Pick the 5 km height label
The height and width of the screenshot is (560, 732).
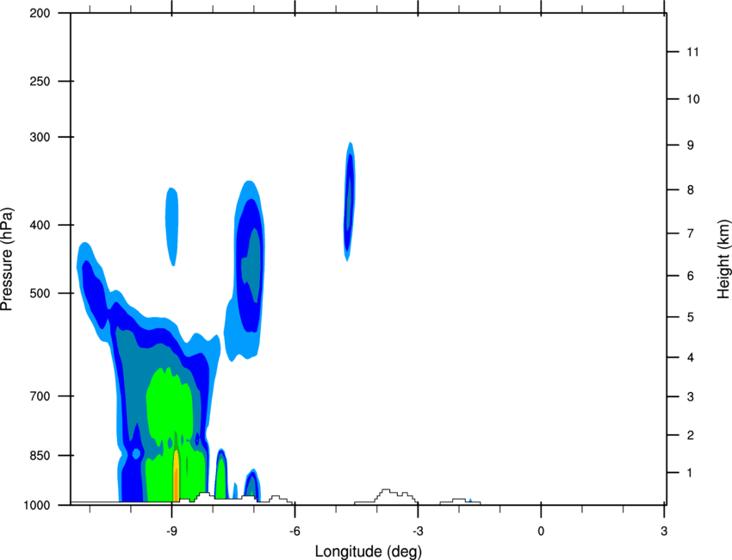pyautogui.click(x=690, y=318)
